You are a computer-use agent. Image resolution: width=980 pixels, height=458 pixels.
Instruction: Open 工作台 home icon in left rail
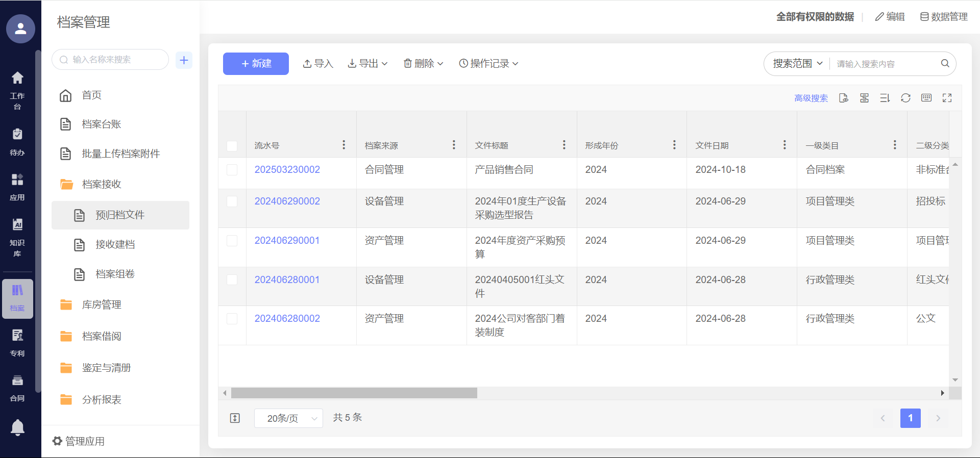17,84
